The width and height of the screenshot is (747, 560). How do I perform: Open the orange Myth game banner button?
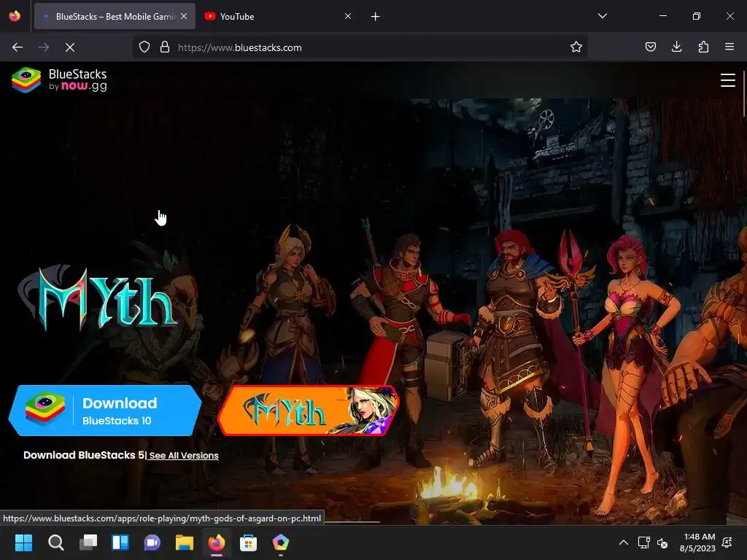click(309, 411)
